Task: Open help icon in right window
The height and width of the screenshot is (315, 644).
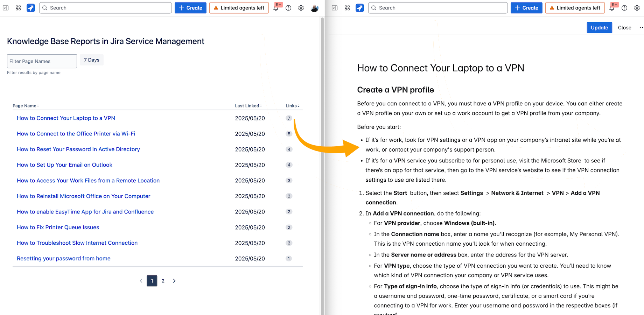Action: tap(624, 8)
